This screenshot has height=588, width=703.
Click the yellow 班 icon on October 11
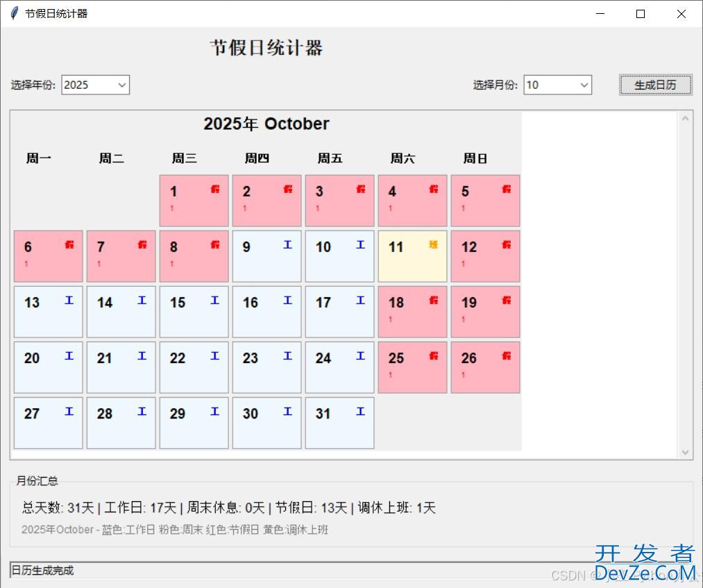[433, 244]
